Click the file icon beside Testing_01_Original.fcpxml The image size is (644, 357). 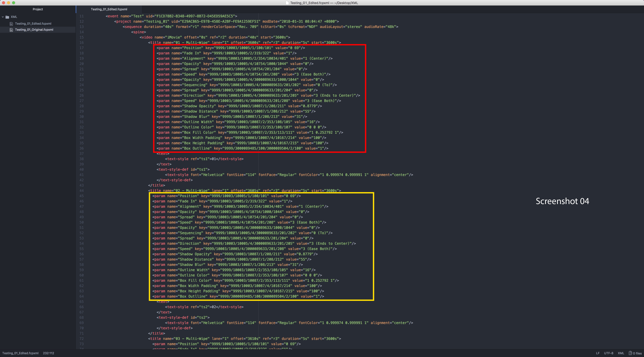11,30
